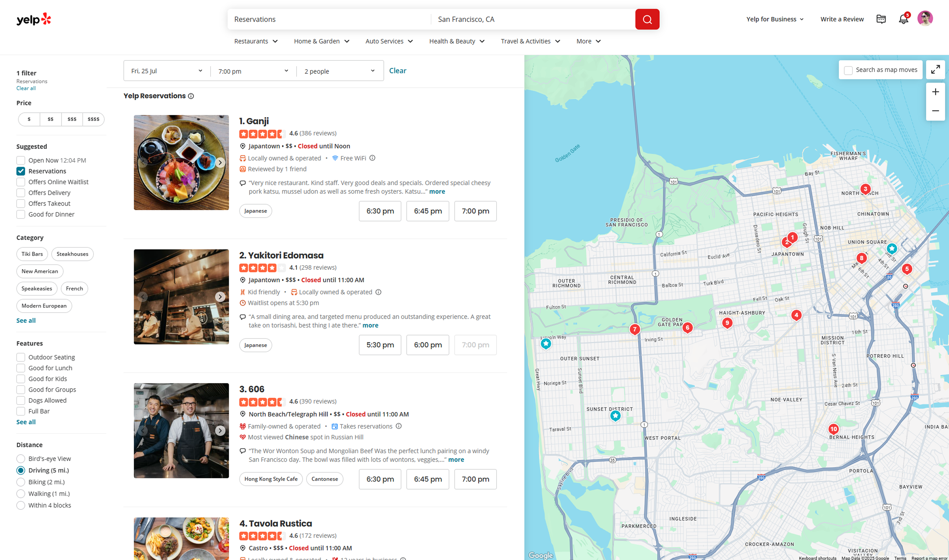Filter by Tiki Bars category

32,254
